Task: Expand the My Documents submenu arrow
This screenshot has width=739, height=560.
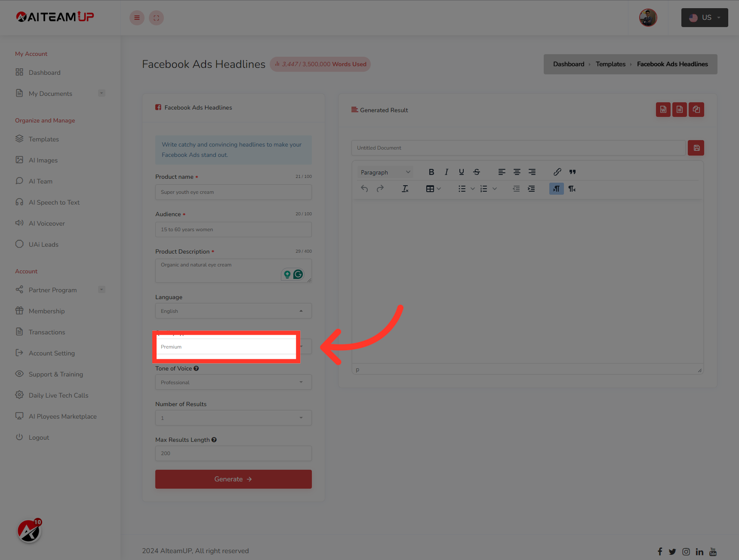Action: [102, 93]
